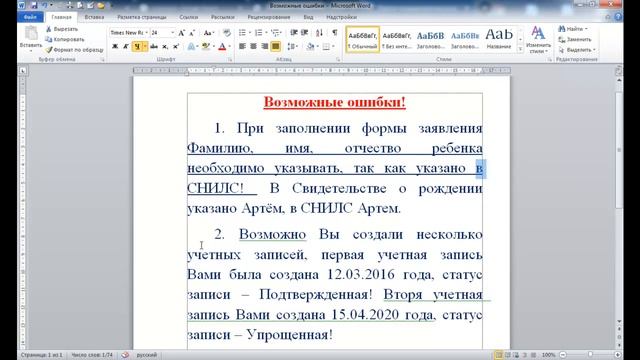The width and height of the screenshot is (640, 360).
Task: Open the underline style dropdown arrow
Action: 144,47
